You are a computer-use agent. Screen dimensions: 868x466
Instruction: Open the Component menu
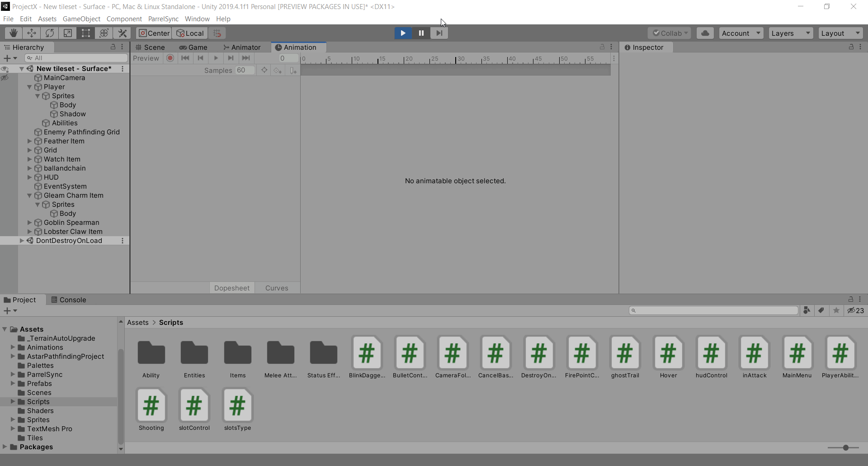coord(124,19)
